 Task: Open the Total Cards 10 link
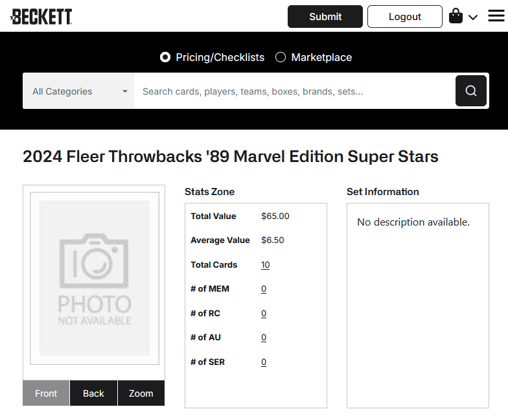pos(266,264)
